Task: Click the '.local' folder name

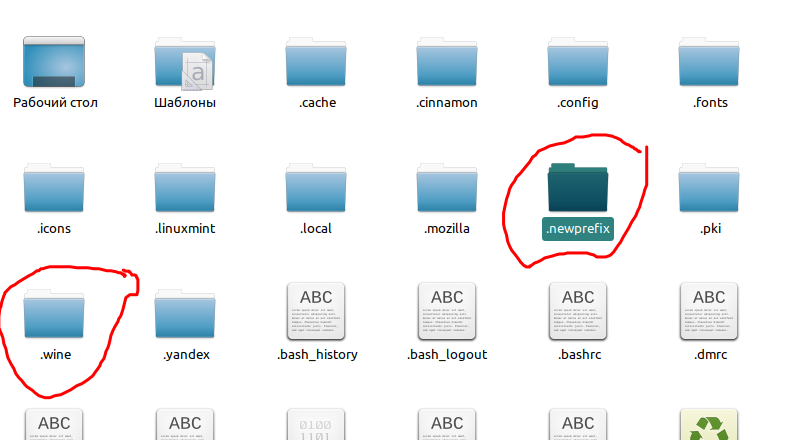Action: point(316,229)
